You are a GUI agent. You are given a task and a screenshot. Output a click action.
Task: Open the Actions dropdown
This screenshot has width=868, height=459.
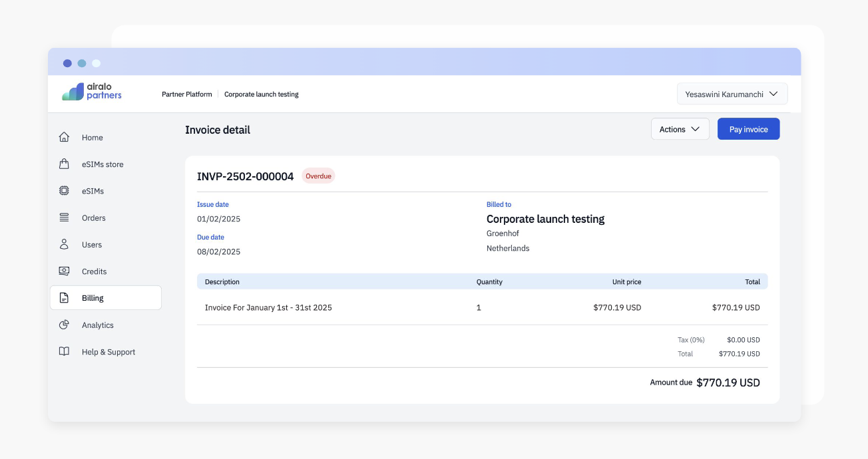pyautogui.click(x=680, y=129)
